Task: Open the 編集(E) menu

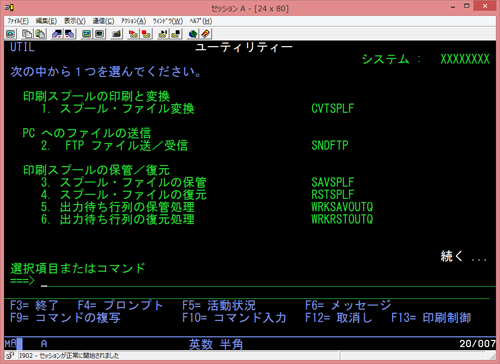Action: pos(46,21)
